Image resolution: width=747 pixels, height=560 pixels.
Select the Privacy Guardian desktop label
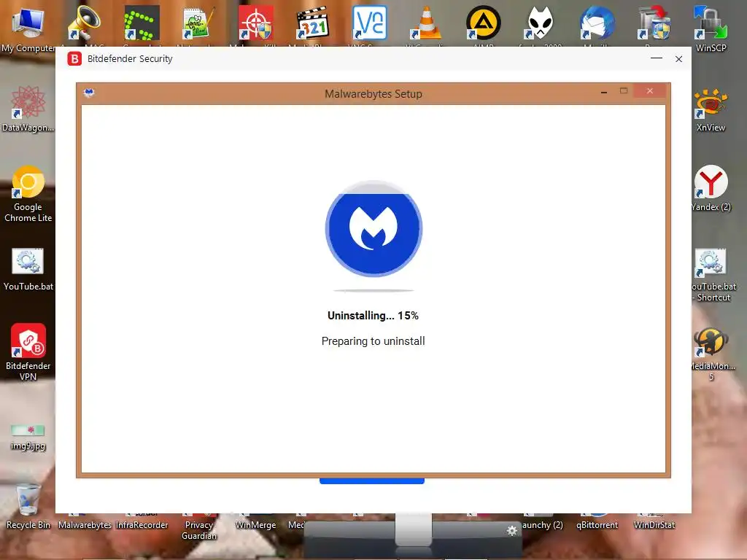coord(199,531)
